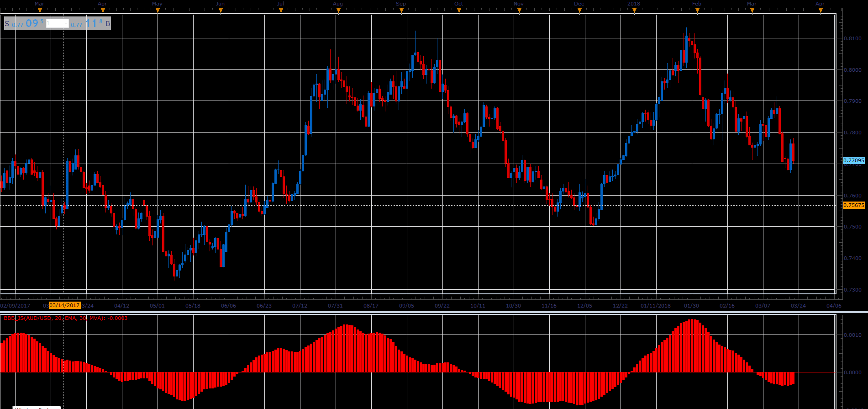
Task: Click the 07/31 date on the time axis
Action: [335, 306]
